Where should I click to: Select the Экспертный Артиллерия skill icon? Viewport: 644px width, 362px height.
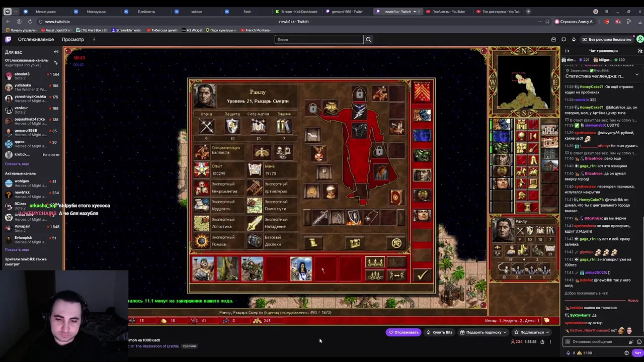click(255, 188)
